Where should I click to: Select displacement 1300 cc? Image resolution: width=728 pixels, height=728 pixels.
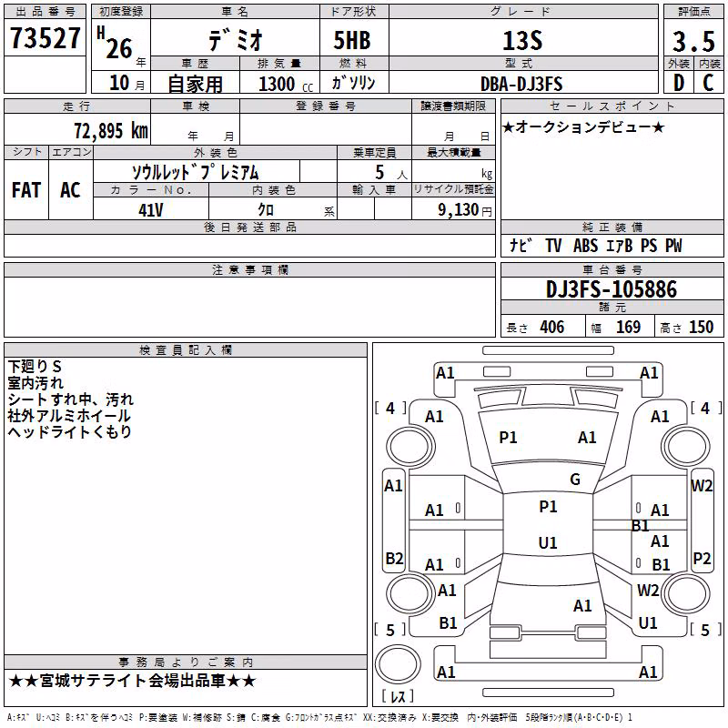286,84
